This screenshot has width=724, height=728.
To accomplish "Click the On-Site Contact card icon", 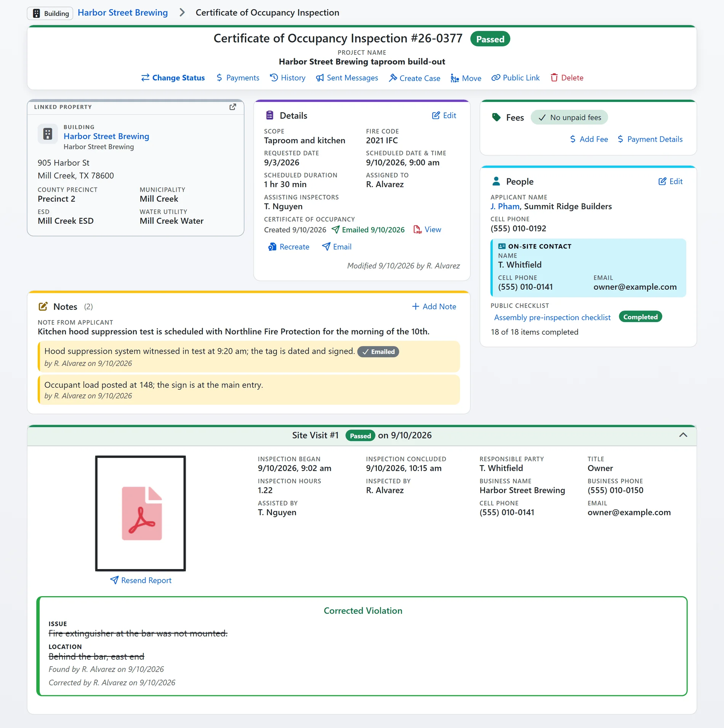I will [502, 246].
